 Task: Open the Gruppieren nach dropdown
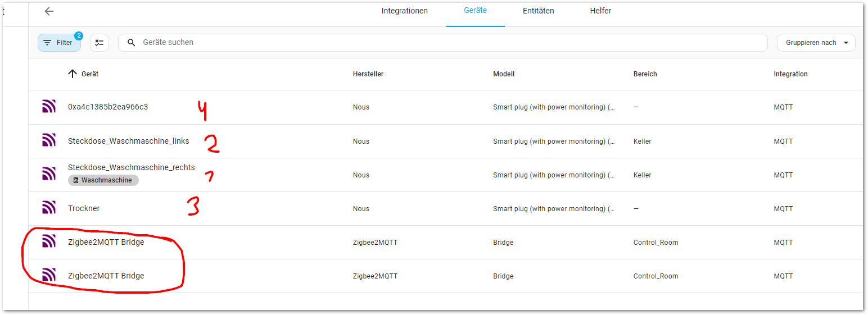(816, 43)
